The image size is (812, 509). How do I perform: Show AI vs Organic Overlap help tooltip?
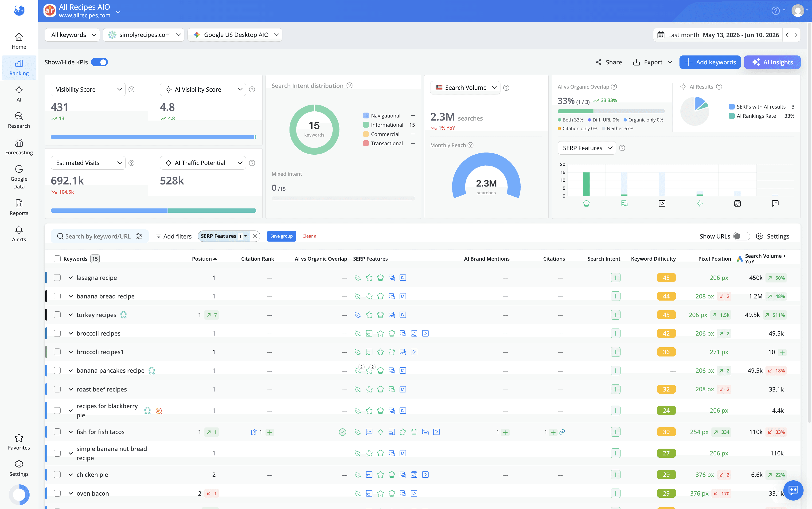pyautogui.click(x=614, y=86)
